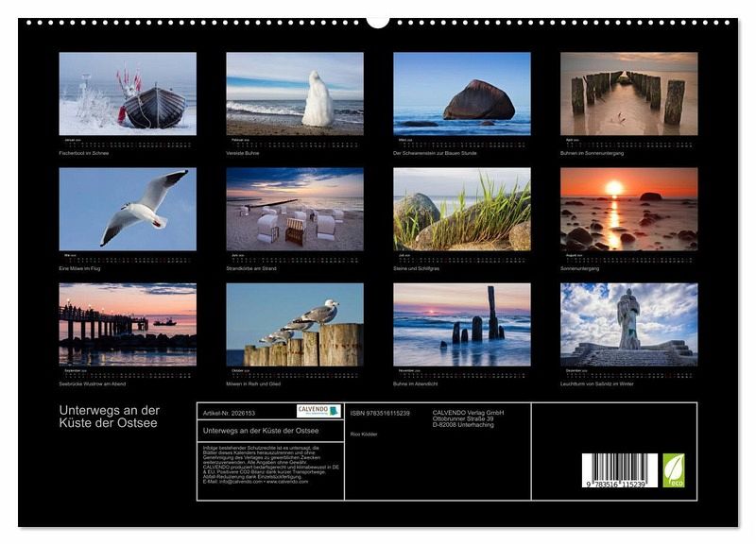
Task: Open the Schwanenstein rock photo
Action: point(461,94)
